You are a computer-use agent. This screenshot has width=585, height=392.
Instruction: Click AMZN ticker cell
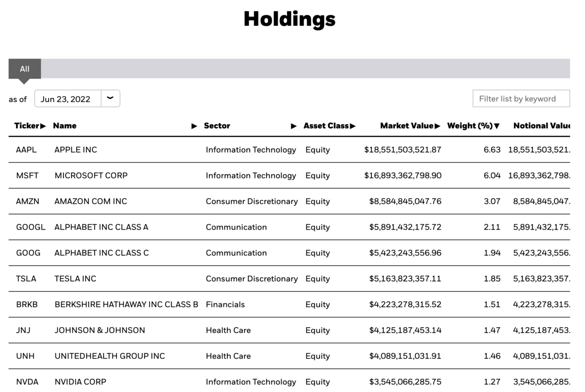click(28, 201)
